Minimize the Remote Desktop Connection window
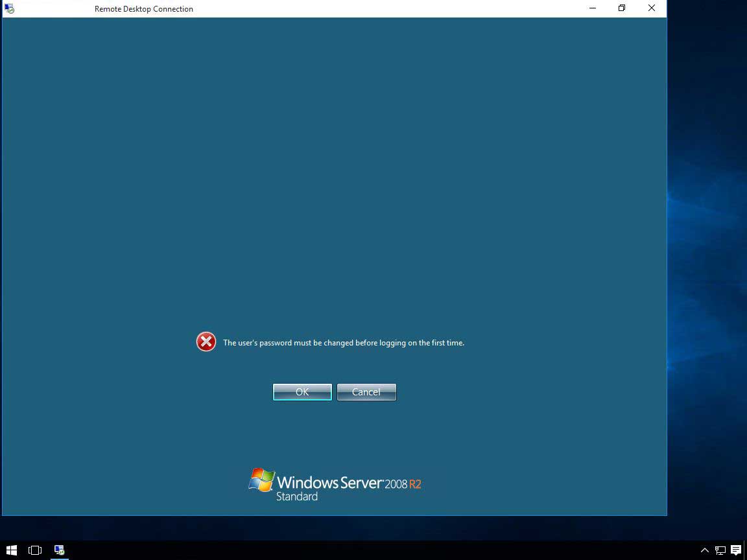Image resolution: width=747 pixels, height=560 pixels. pyautogui.click(x=593, y=8)
